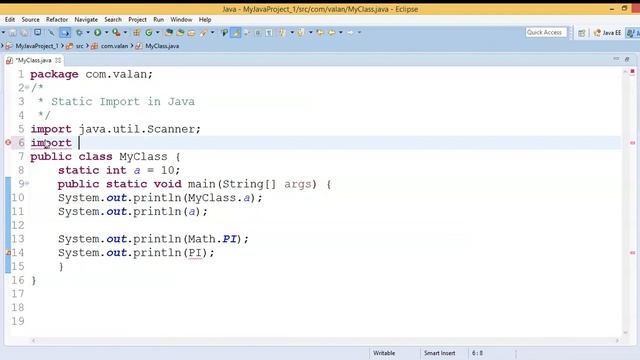Open the Search menu

click(x=113, y=20)
